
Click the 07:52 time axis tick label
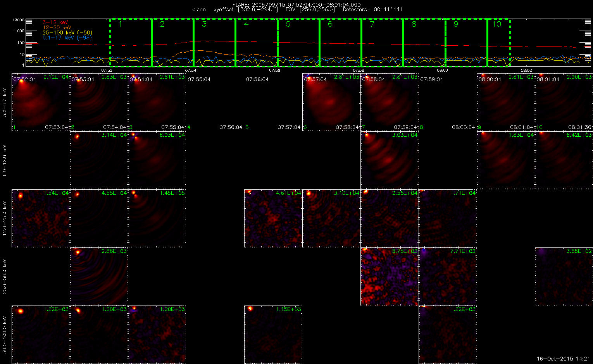click(x=107, y=70)
